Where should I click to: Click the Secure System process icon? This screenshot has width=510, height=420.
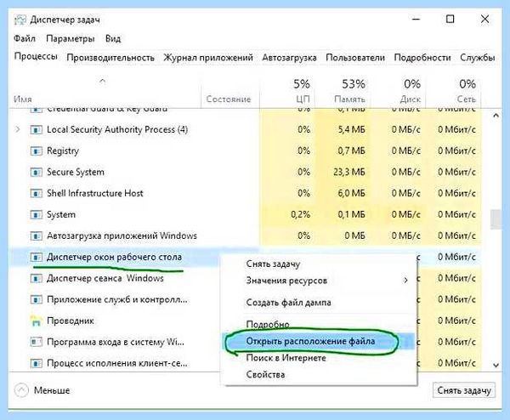pos(36,172)
